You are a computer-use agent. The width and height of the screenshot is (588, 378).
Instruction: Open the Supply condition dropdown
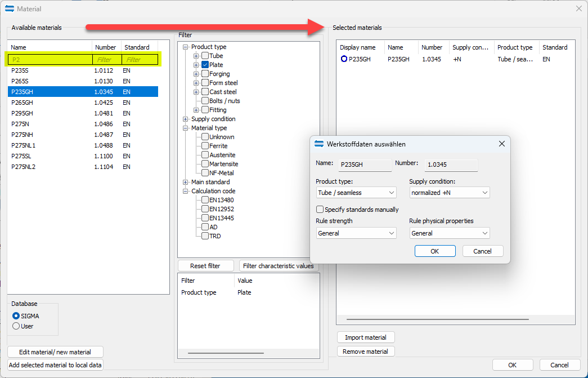[x=450, y=193]
